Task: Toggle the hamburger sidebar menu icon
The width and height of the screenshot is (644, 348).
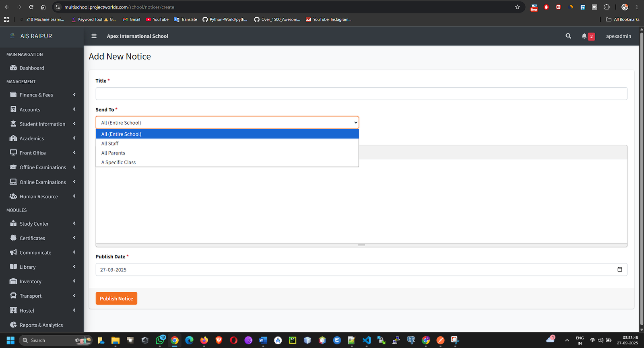Action: [x=94, y=36]
